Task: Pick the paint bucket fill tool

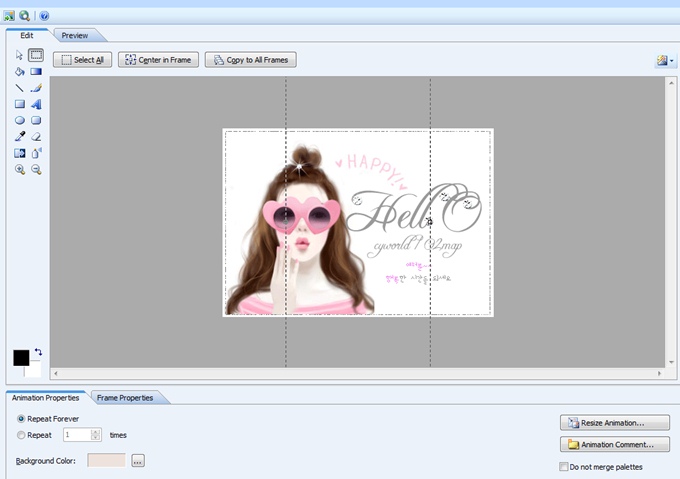Action: click(x=20, y=72)
